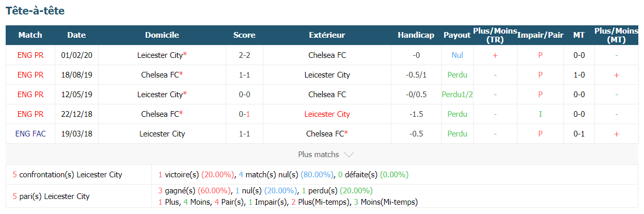Expand Plus matchs chevron arrow
Screen dimensions: 644x214
tap(349, 155)
